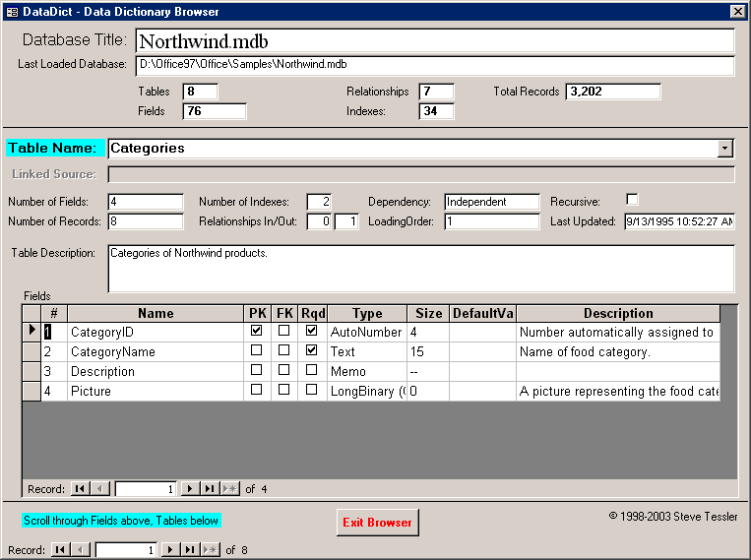
Task: Click the Relationships Out count box
Action: click(346, 221)
